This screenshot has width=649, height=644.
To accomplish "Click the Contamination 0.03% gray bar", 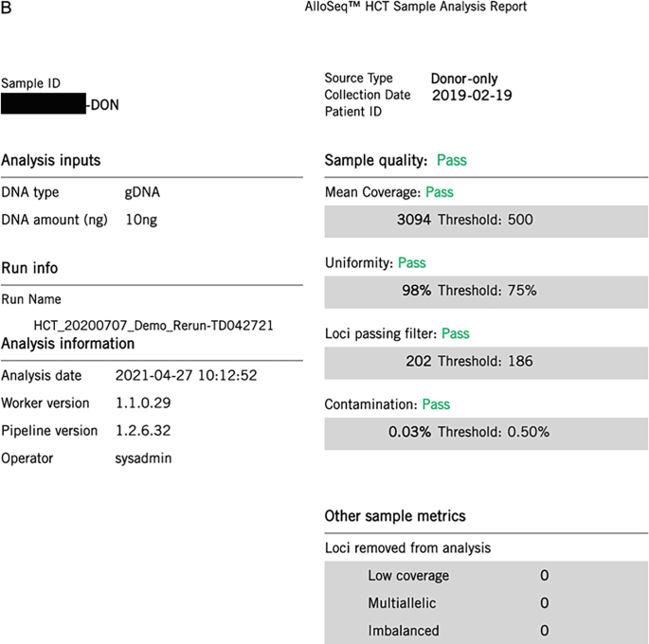I will point(484,432).
